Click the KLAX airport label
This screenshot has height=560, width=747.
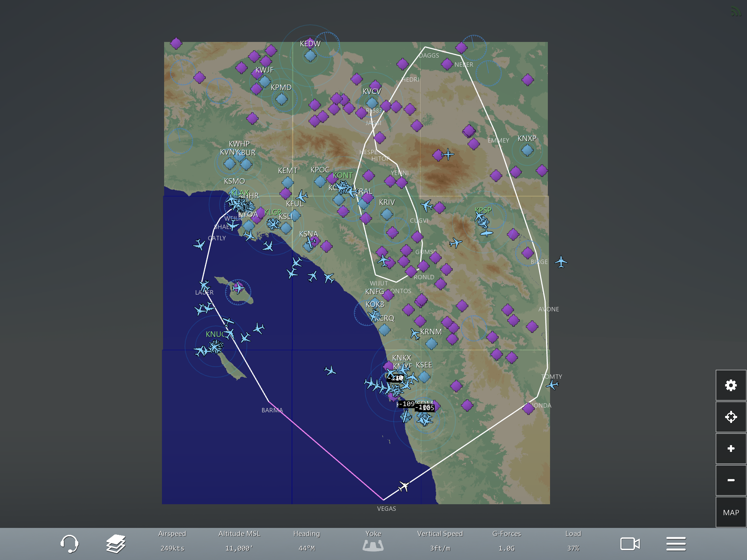(x=240, y=192)
